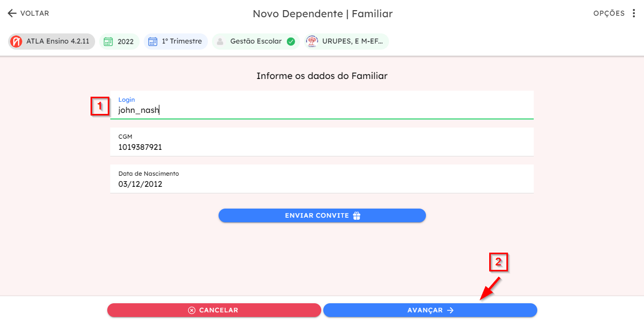Focus the Login field containing john_nash
This screenshot has height=323, width=644.
coord(322,105)
